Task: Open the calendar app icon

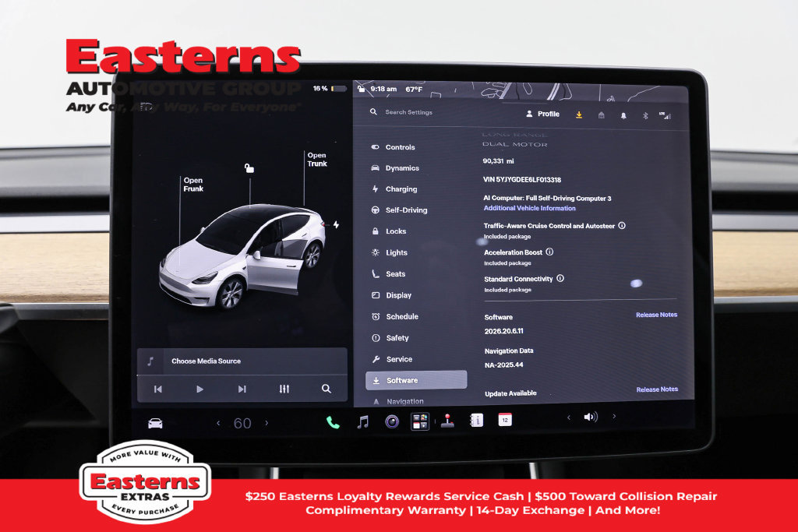Action: tap(505, 420)
